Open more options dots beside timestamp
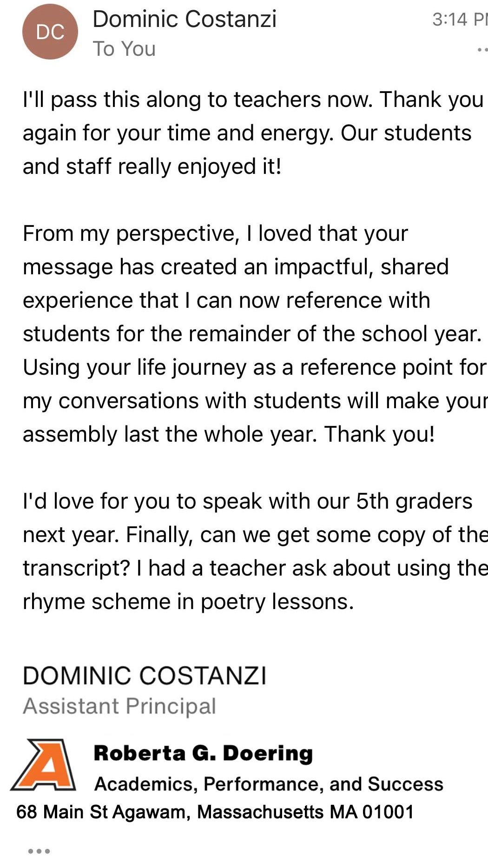 pos(482,50)
